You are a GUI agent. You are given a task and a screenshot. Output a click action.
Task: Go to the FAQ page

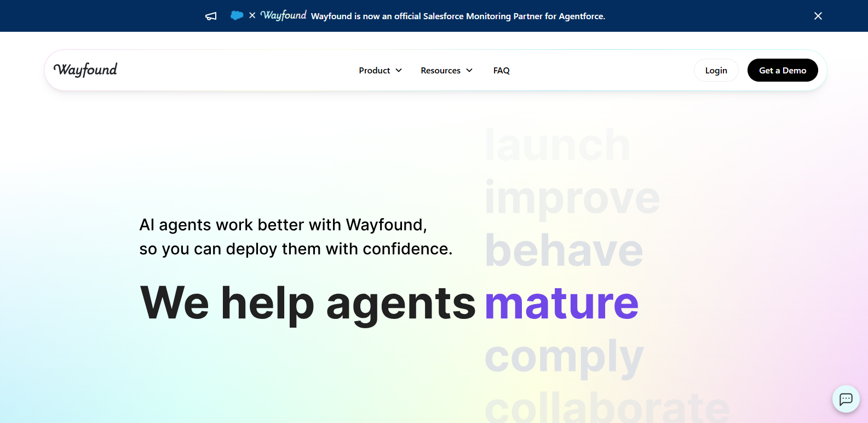pos(502,70)
